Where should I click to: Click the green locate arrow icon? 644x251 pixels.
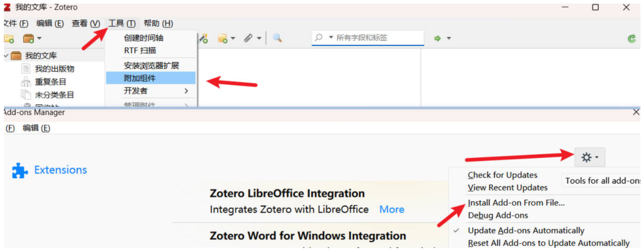pos(438,38)
